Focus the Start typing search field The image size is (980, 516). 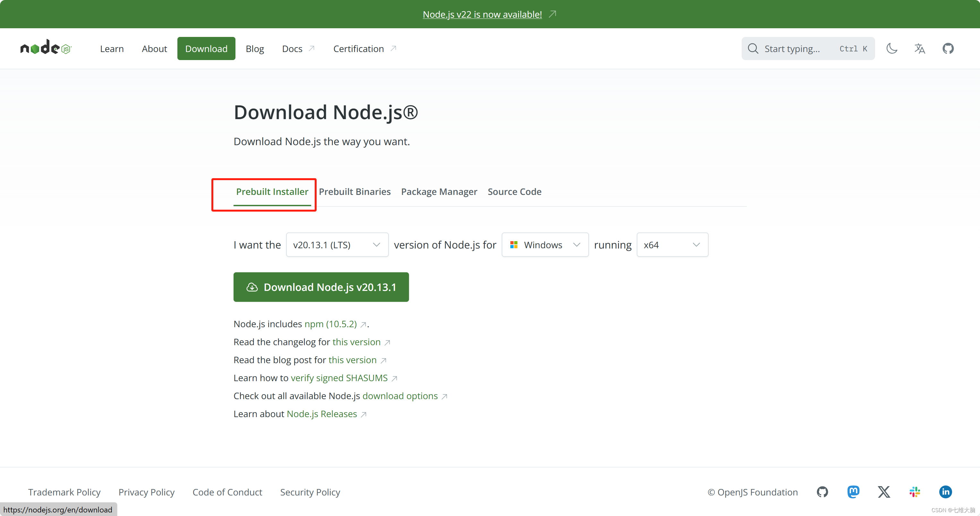[x=808, y=48]
